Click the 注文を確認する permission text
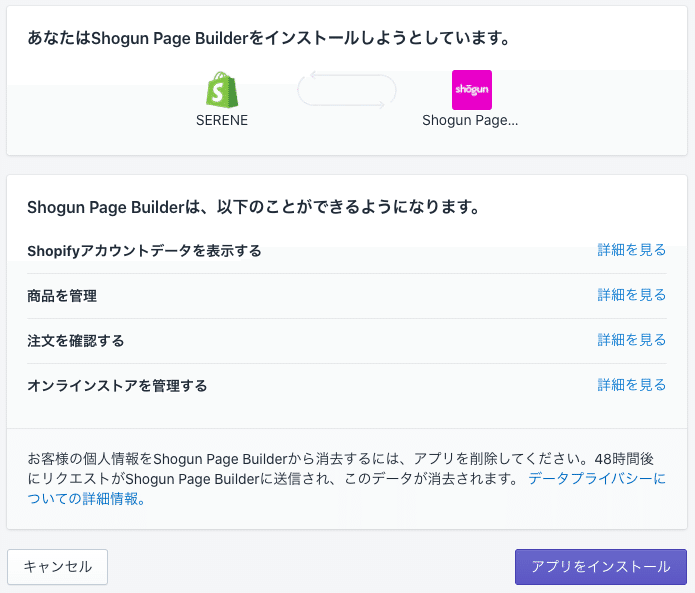The height and width of the screenshot is (593, 695). 76,341
